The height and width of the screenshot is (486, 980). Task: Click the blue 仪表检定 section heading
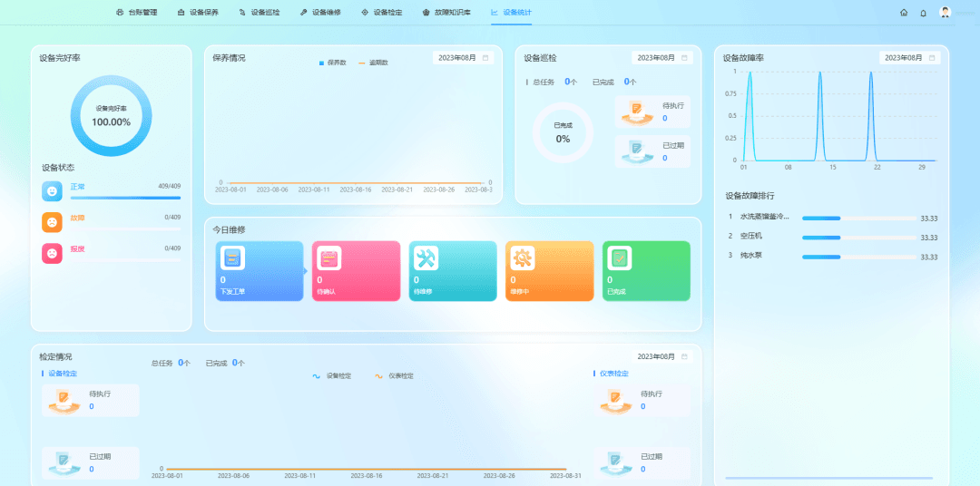tap(613, 374)
